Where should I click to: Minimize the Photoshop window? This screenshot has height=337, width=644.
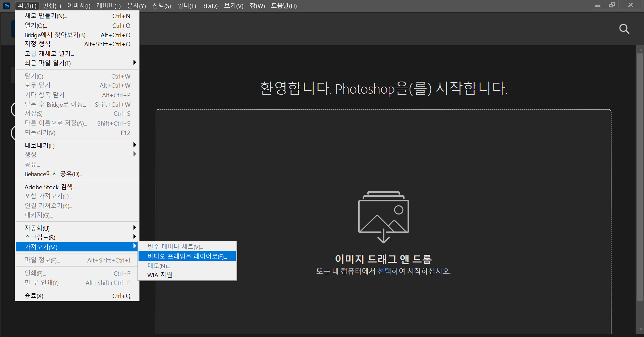(x=598, y=5)
